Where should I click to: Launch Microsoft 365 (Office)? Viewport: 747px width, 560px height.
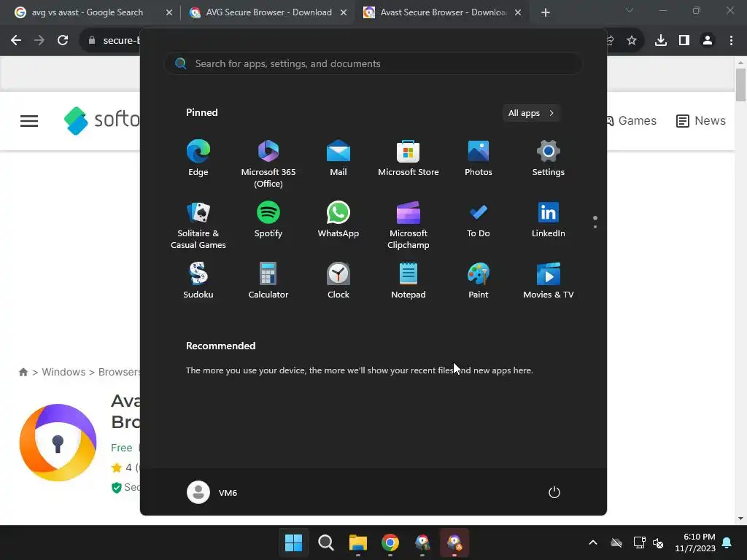[x=268, y=164]
